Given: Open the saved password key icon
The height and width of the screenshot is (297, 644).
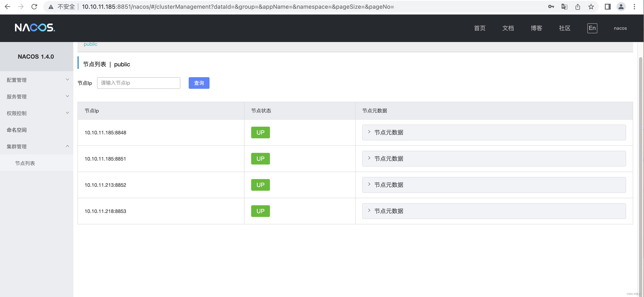Looking at the screenshot, I should tap(551, 7).
